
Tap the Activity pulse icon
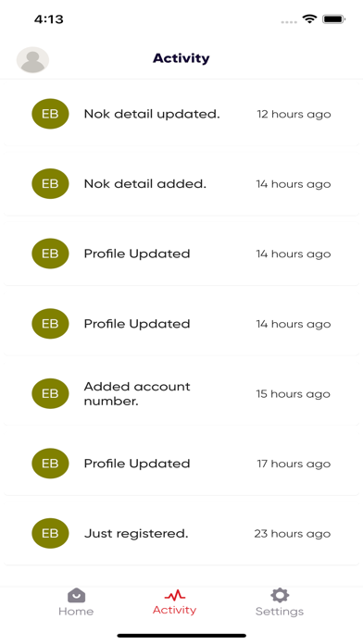(175, 595)
